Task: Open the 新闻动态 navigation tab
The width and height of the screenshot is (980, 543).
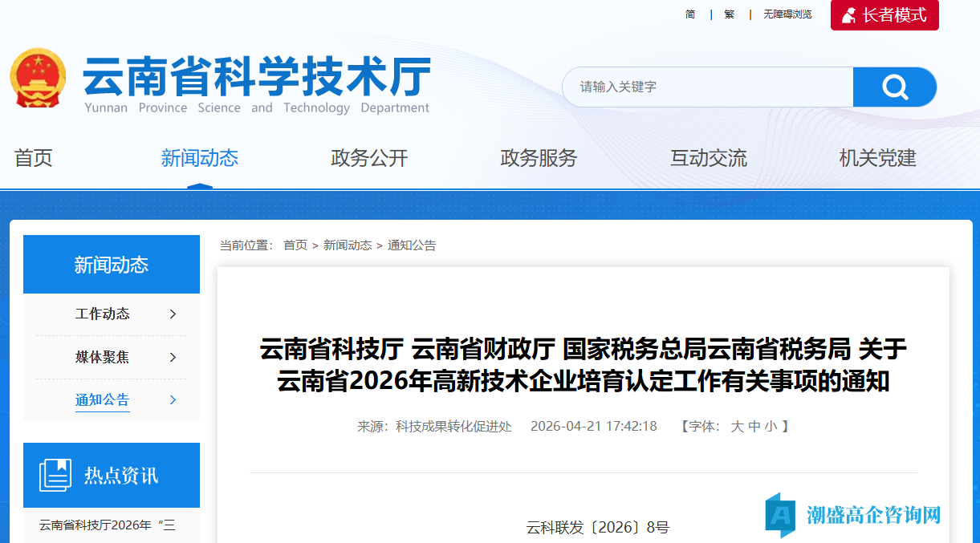Action: pyautogui.click(x=200, y=158)
